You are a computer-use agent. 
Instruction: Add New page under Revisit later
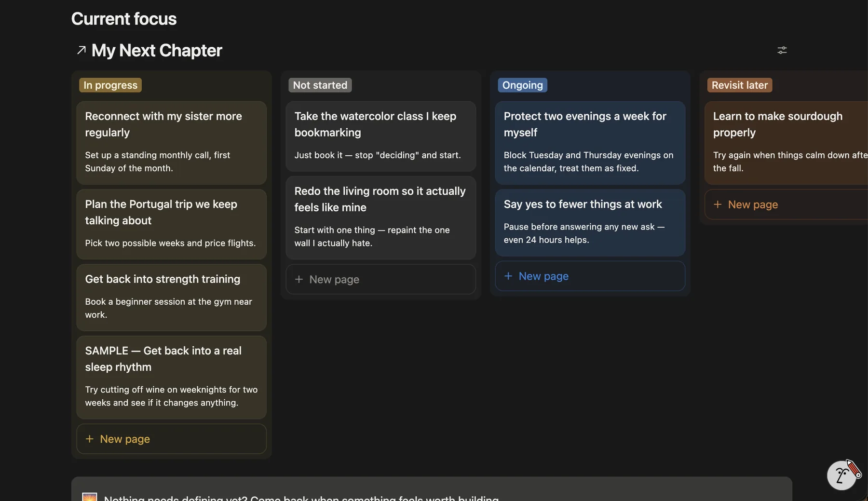(786, 204)
